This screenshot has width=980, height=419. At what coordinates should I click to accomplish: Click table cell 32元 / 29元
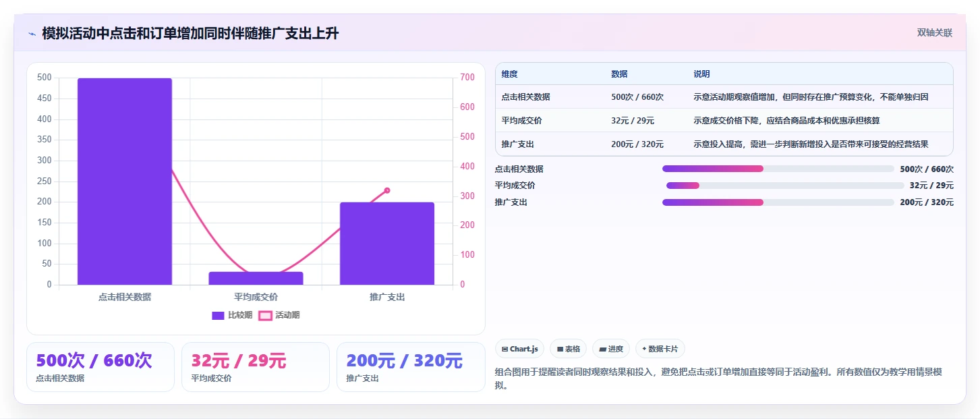click(x=633, y=121)
